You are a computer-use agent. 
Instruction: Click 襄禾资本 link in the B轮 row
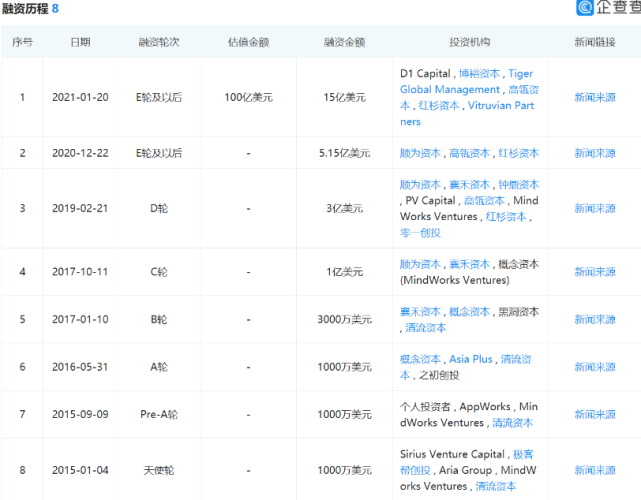point(420,312)
